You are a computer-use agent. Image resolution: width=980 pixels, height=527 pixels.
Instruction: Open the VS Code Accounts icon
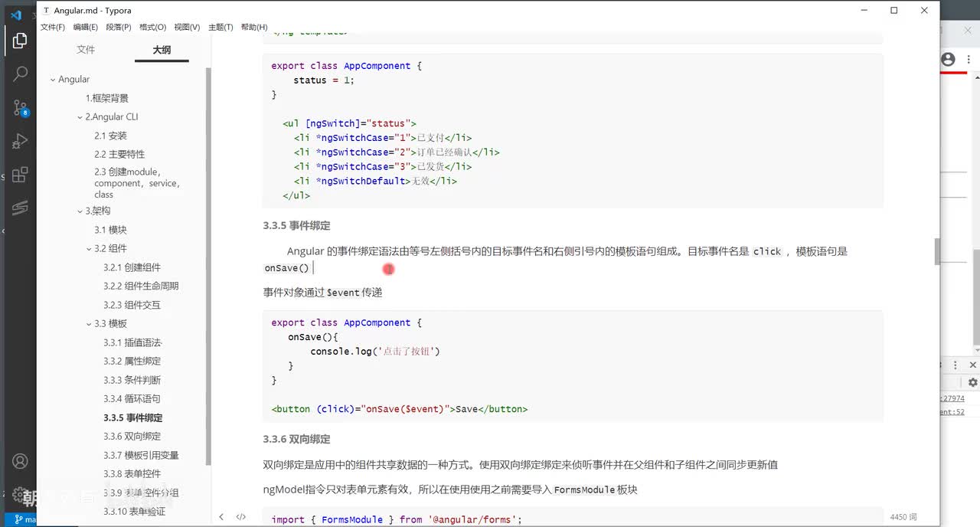pos(20,462)
